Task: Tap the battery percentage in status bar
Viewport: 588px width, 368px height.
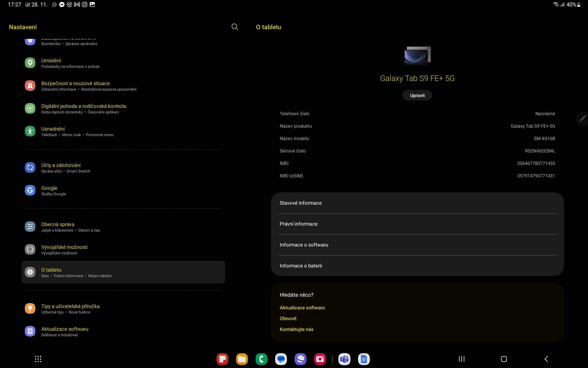Action: pyautogui.click(x=571, y=4)
